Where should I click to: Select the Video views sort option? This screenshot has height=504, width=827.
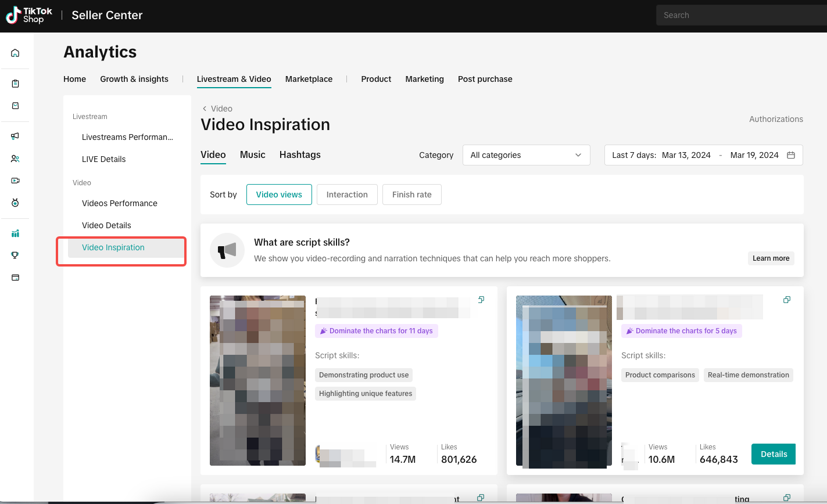click(279, 195)
